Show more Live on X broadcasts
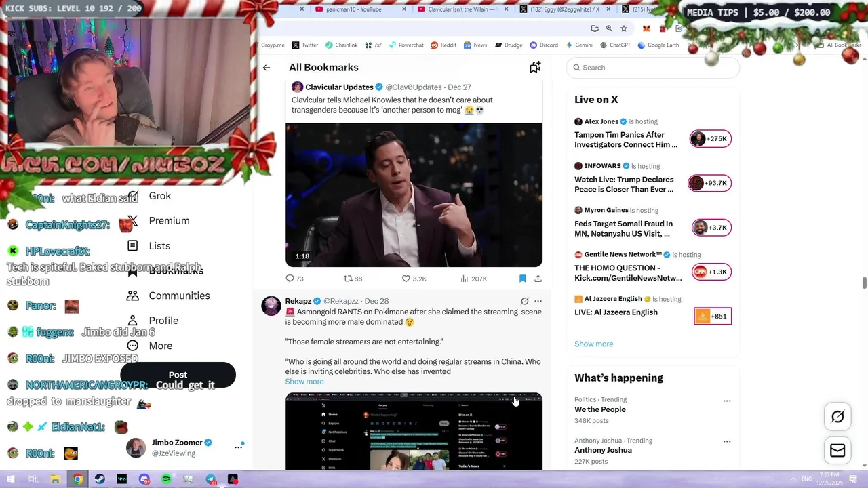 [x=593, y=344]
